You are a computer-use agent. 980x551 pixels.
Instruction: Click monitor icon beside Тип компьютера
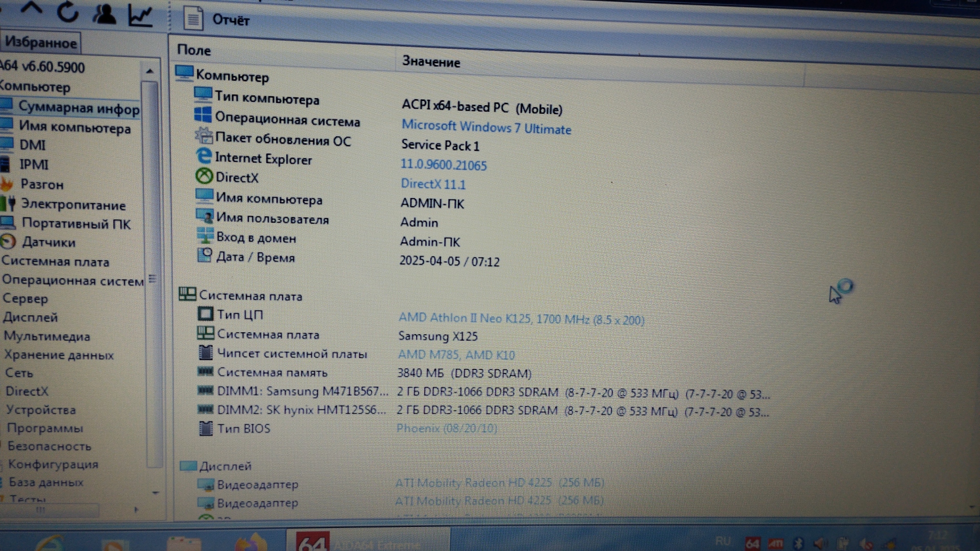point(203,93)
